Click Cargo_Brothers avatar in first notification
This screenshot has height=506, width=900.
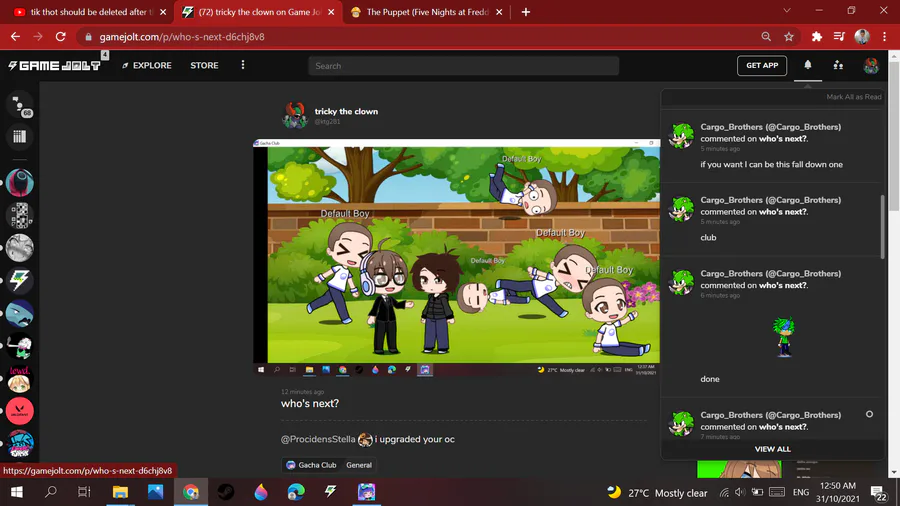point(681,135)
